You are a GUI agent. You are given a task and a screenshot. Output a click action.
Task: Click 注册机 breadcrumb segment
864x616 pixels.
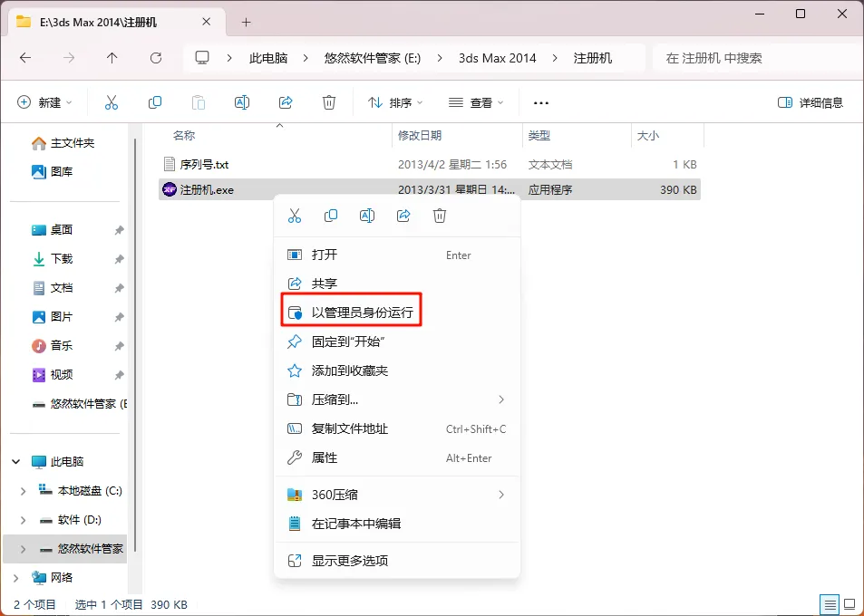click(x=593, y=58)
